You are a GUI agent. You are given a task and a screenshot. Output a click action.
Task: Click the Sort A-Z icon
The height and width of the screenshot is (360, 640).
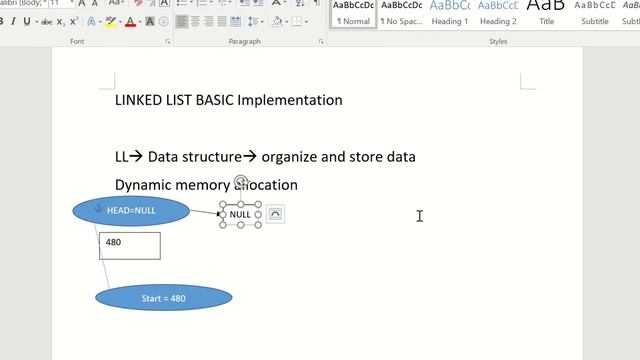[x=300, y=3]
